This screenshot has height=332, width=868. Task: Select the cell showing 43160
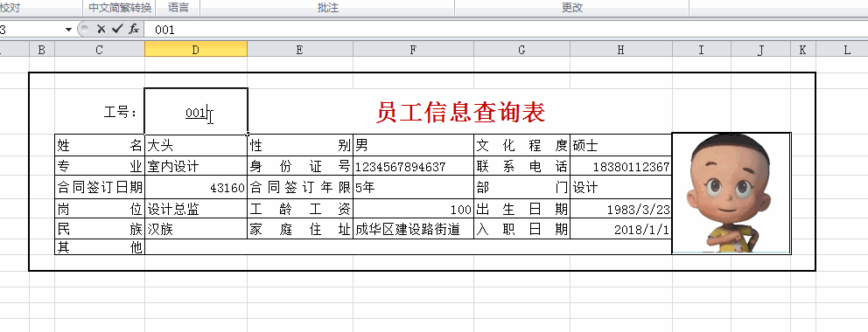click(196, 188)
